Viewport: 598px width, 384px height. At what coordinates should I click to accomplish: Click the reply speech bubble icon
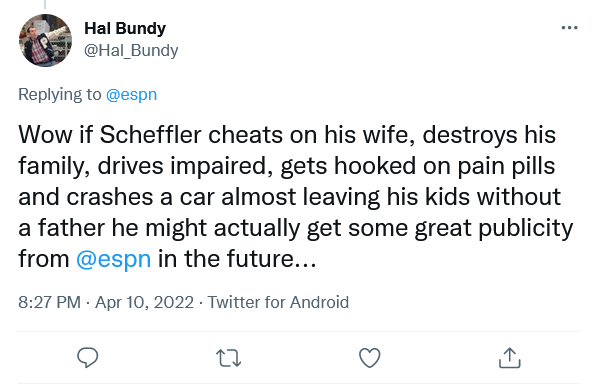coord(88,357)
